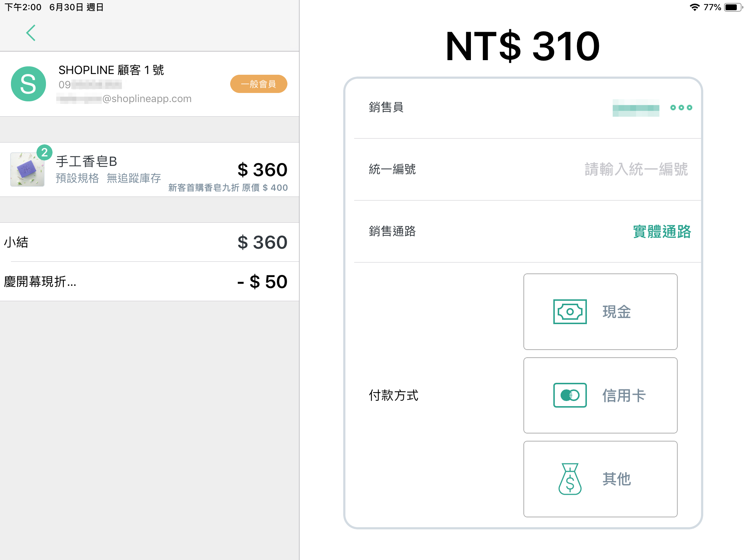
Task: Open the 銷售員 selection row
Action: click(527, 108)
